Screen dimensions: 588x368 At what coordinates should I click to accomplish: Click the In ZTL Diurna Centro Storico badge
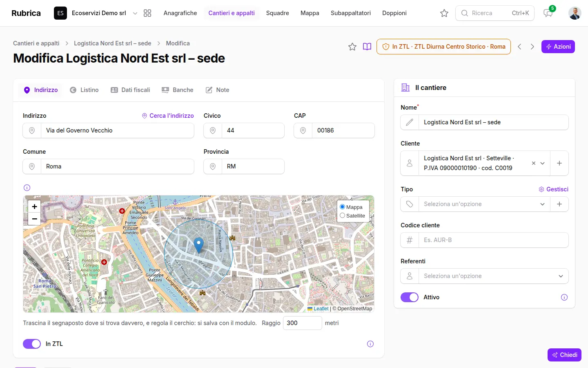pos(443,47)
